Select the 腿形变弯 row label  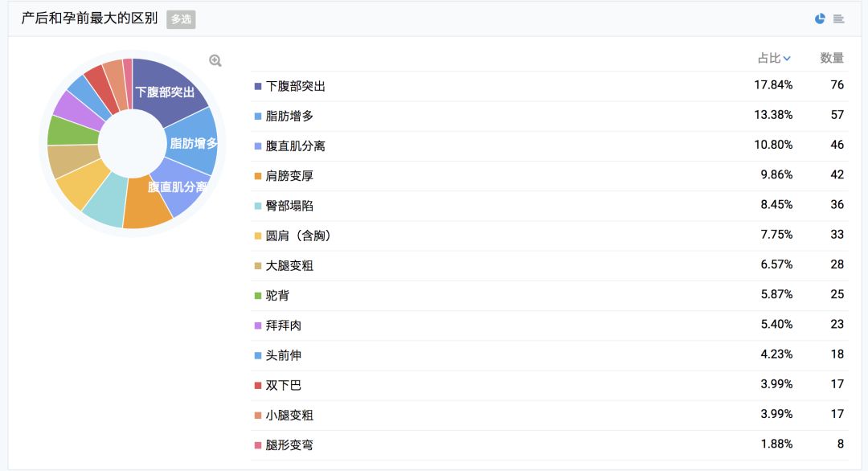coord(289,445)
